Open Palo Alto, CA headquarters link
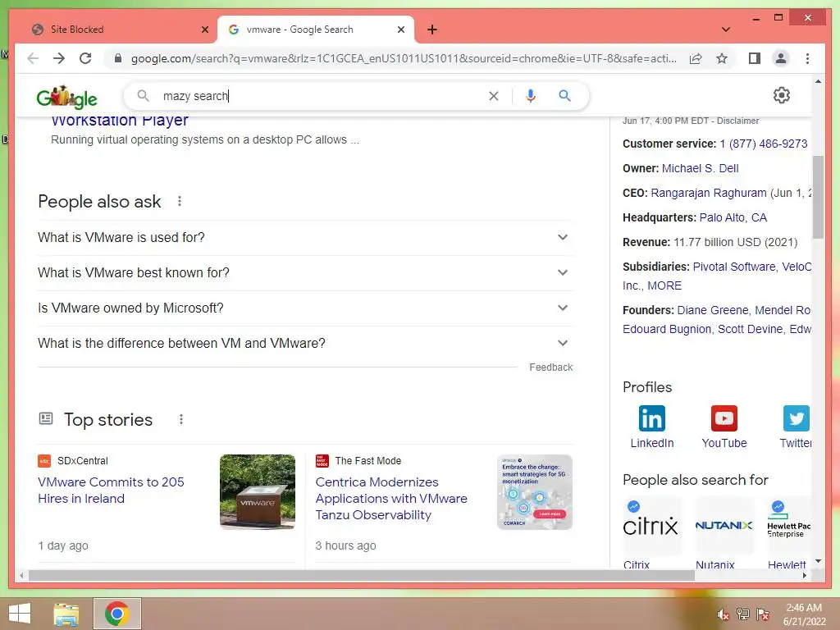Image resolution: width=840 pixels, height=630 pixels. tap(733, 217)
